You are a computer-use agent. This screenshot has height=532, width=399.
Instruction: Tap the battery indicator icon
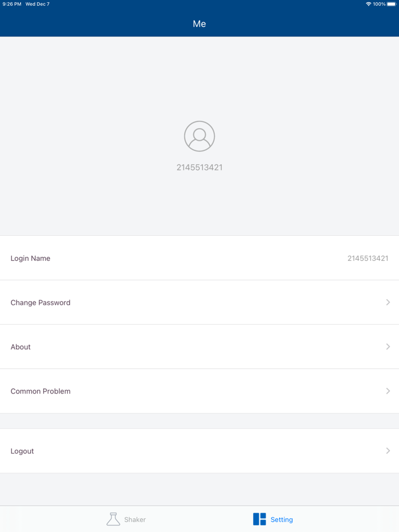point(391,3)
